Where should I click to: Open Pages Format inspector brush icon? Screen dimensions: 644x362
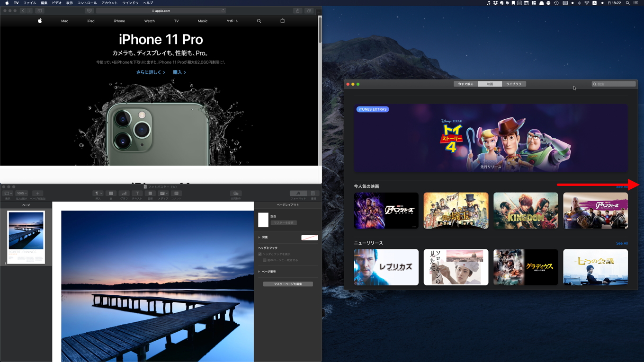298,193
